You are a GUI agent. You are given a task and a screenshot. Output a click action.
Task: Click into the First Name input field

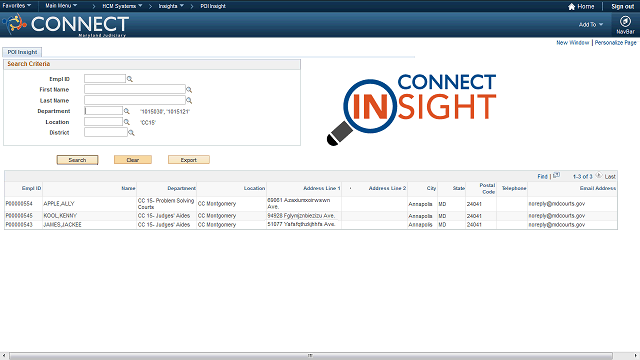tap(135, 89)
